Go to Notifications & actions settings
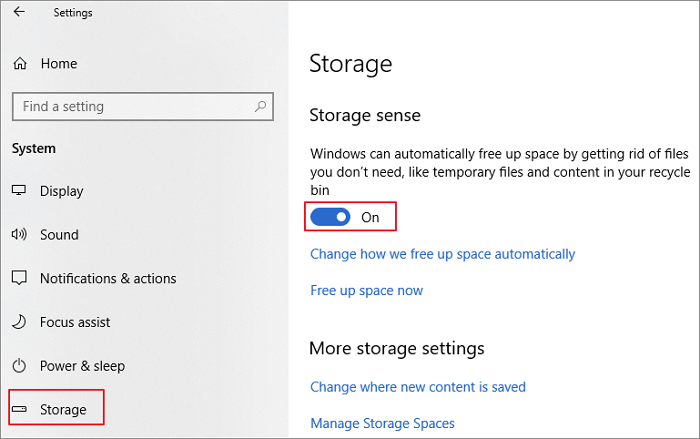This screenshot has width=700, height=439. pyautogui.click(x=107, y=279)
